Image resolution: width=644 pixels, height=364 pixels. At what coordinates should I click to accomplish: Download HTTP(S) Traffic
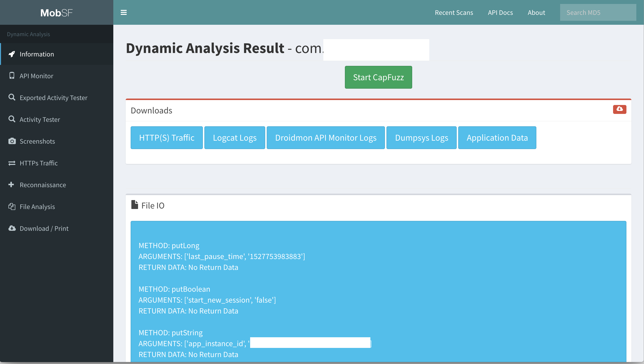pos(167,138)
